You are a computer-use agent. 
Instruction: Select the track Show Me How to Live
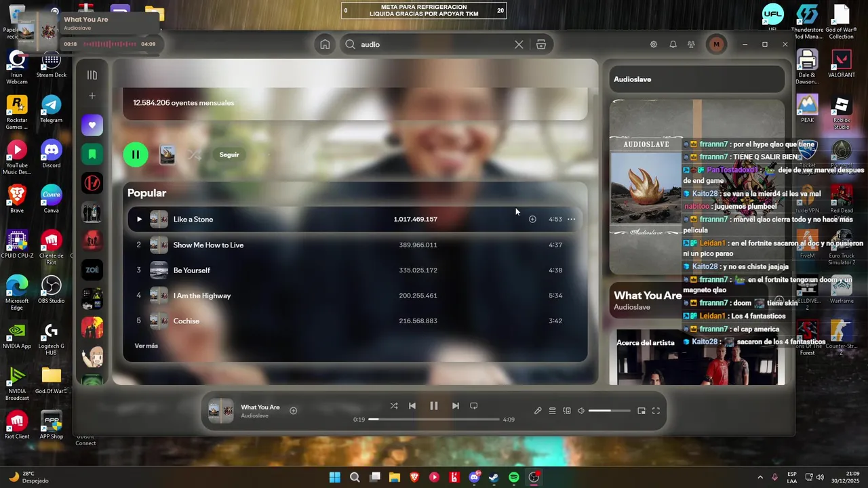[x=355, y=245]
